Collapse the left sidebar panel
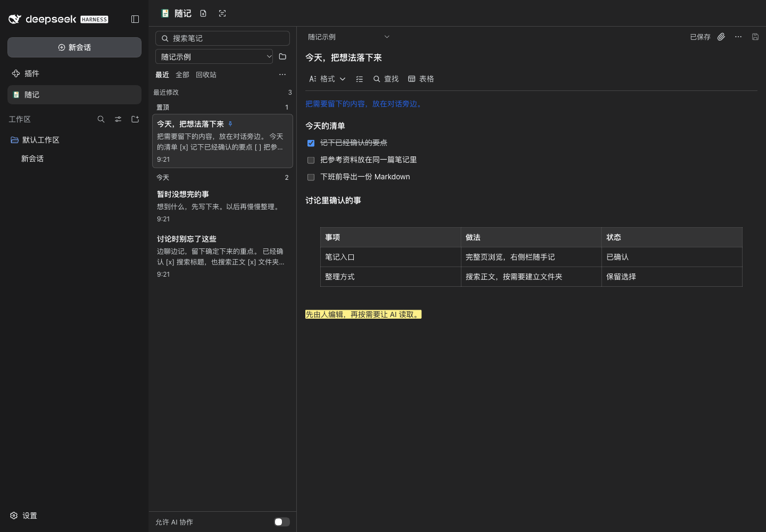The width and height of the screenshot is (766, 532). click(x=135, y=19)
